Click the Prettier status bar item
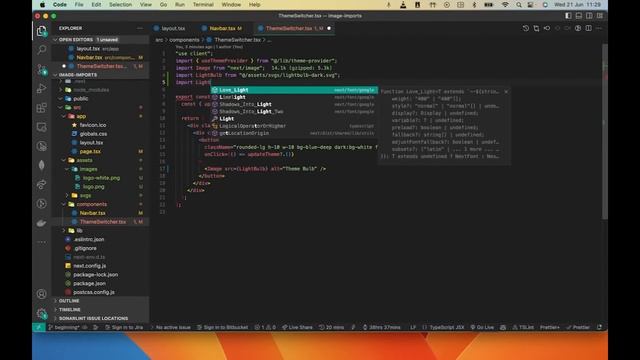 578,327
